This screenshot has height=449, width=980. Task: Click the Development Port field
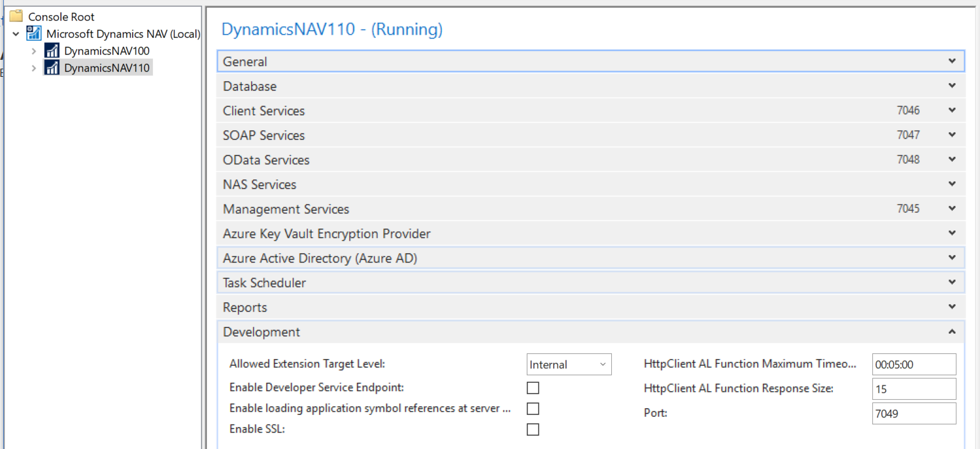(914, 413)
